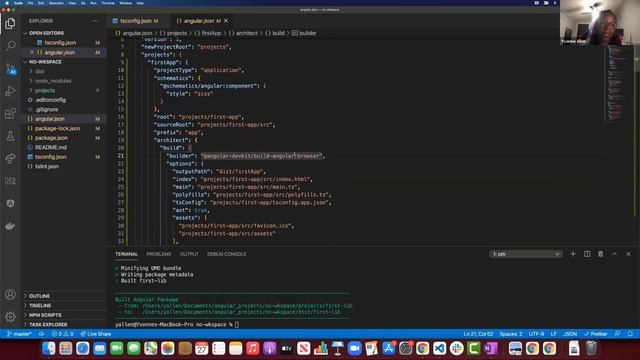
Task: Open the File menu in menu bar
Action: point(30,3)
